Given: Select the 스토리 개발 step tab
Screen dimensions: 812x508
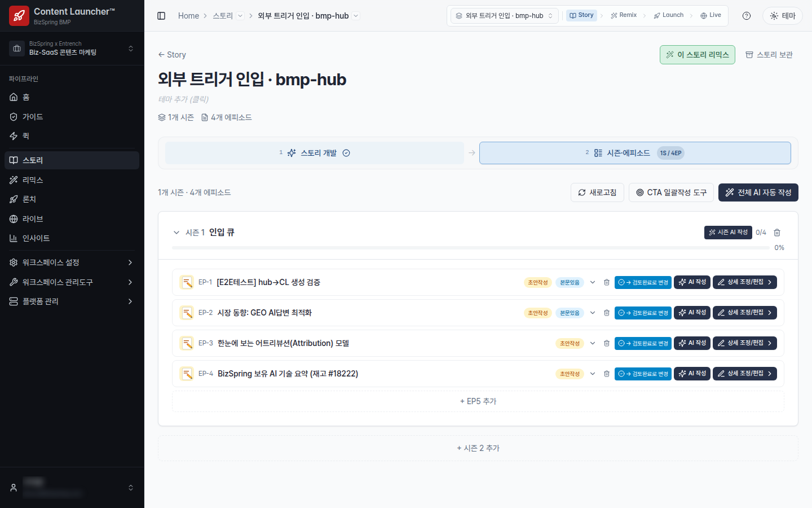Looking at the screenshot, I should click(315, 153).
